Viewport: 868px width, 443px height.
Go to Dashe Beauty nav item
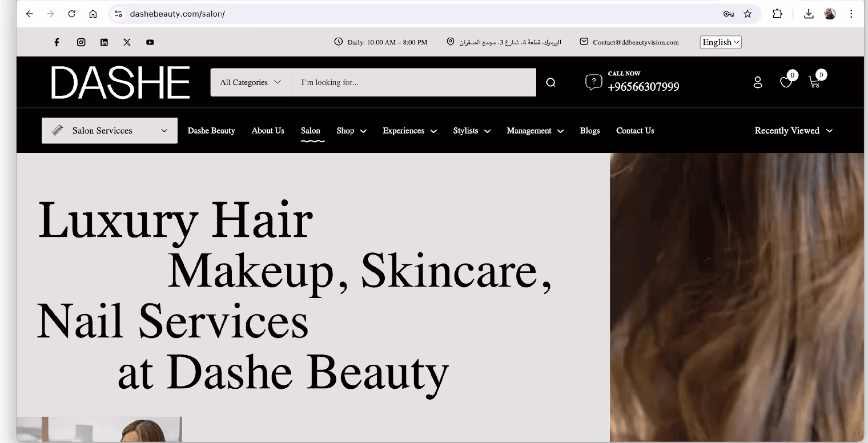211,131
